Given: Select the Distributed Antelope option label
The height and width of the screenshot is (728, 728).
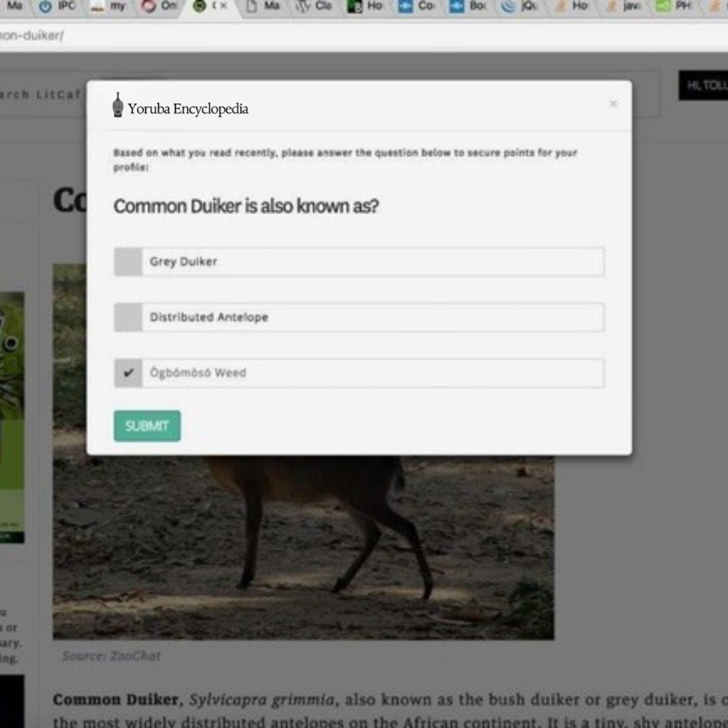Looking at the screenshot, I should coord(209,318).
